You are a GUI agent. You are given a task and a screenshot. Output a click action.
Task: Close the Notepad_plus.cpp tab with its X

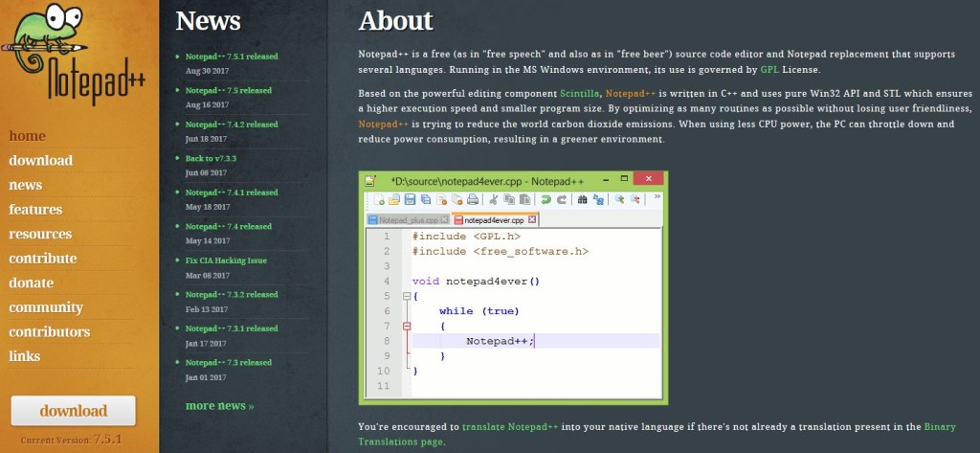[x=444, y=219]
